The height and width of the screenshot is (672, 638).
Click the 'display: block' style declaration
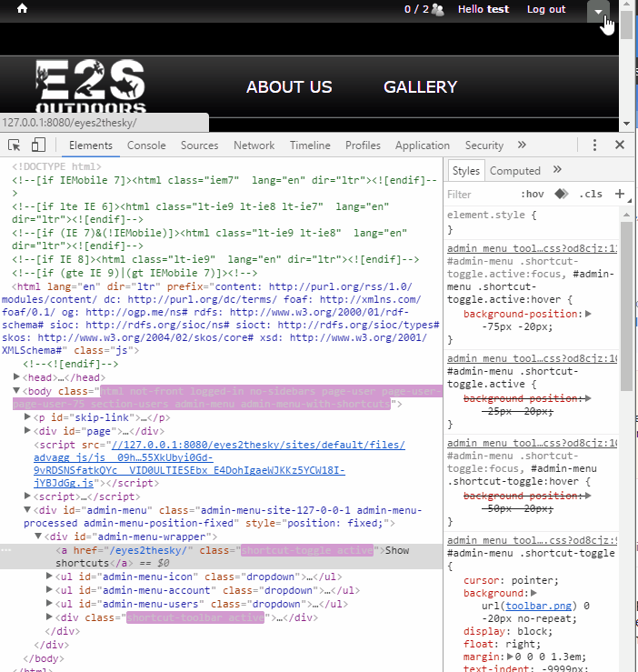[x=508, y=631]
